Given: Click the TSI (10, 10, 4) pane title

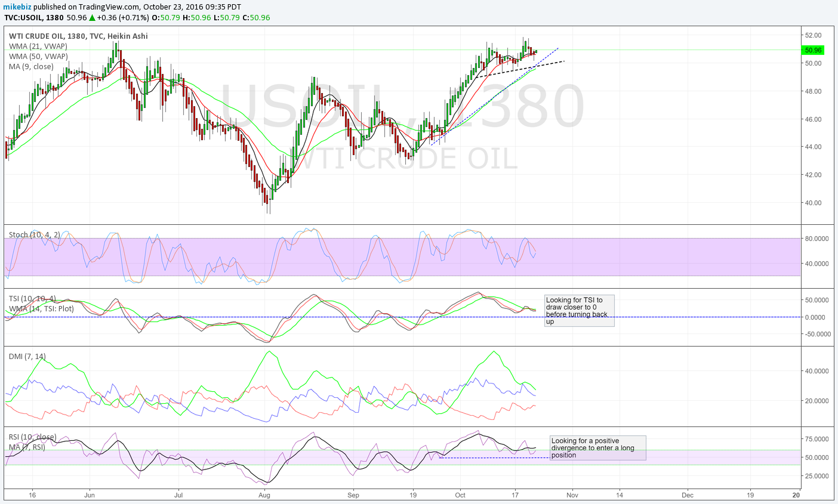Looking at the screenshot, I should (x=32, y=299).
